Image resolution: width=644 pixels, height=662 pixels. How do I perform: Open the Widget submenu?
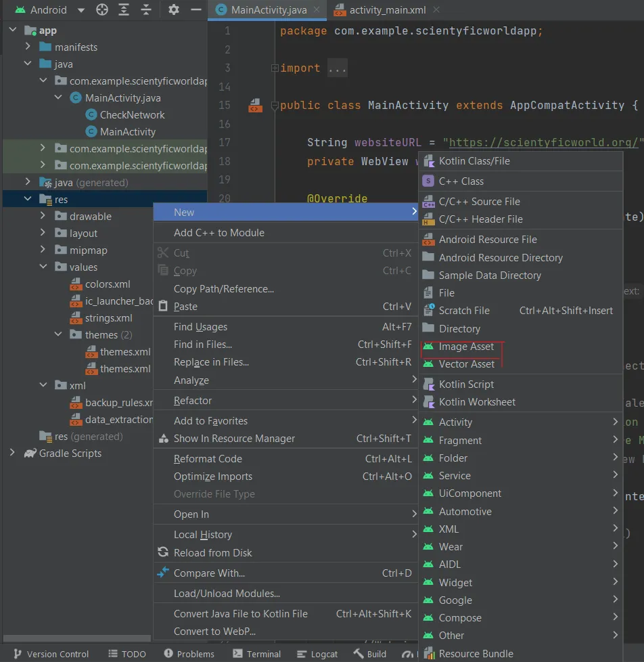click(x=521, y=583)
